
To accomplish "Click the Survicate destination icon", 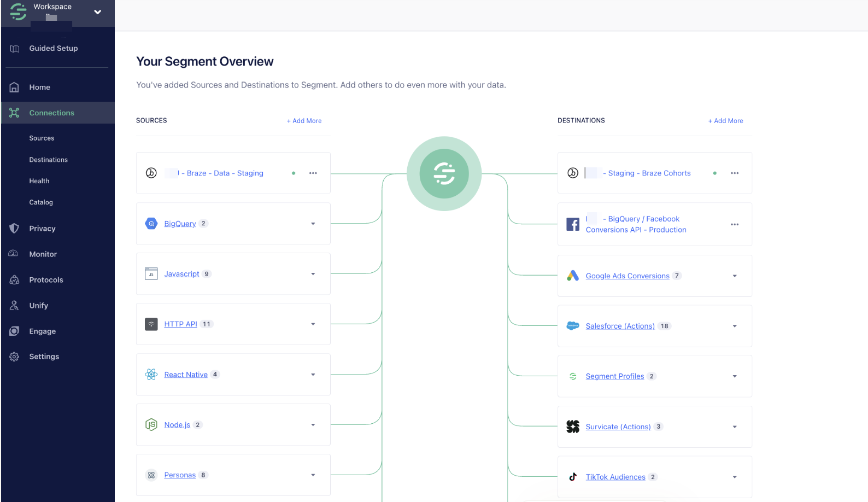I will 573,427.
